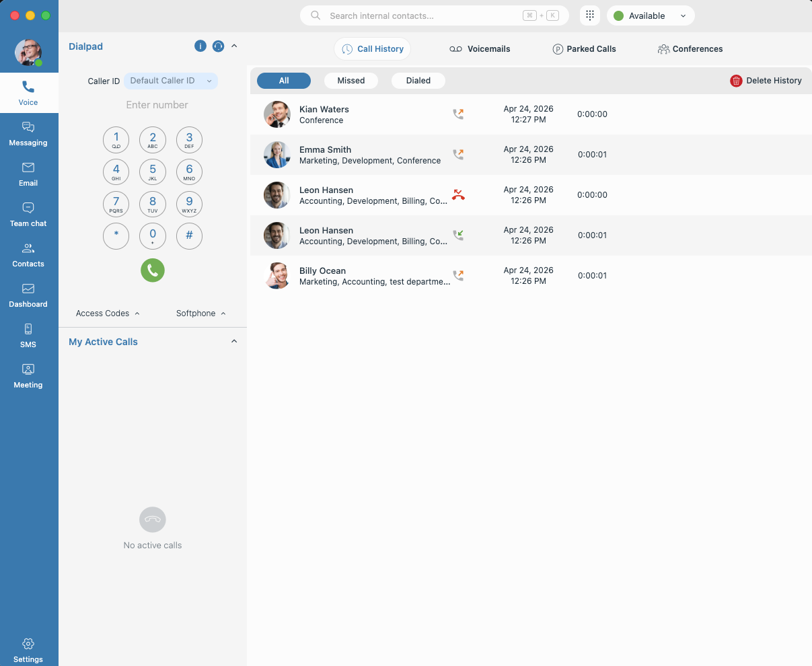Open the Available status dropdown
The height and width of the screenshot is (666, 812).
[x=650, y=15]
